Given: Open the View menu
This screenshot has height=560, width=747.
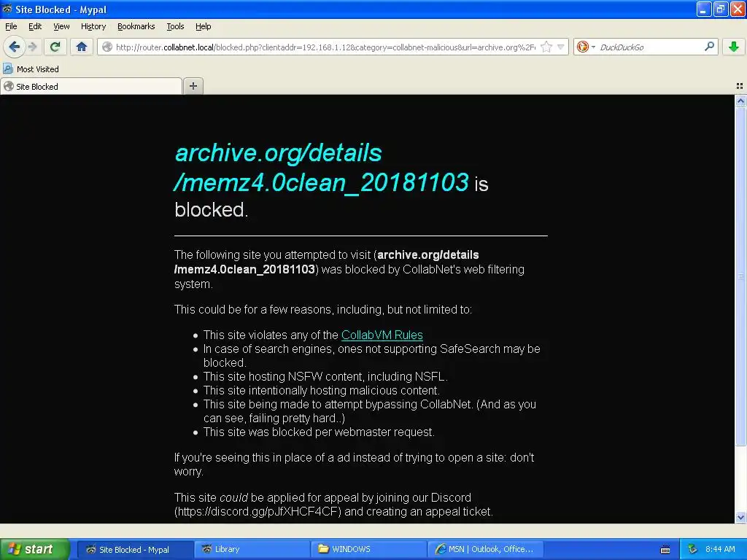Looking at the screenshot, I should point(61,26).
